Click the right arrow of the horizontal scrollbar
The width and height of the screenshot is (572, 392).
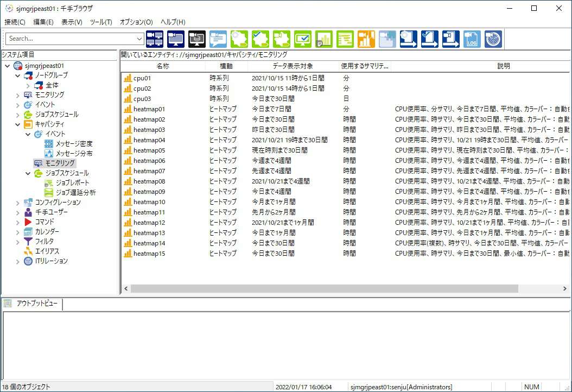565,289
